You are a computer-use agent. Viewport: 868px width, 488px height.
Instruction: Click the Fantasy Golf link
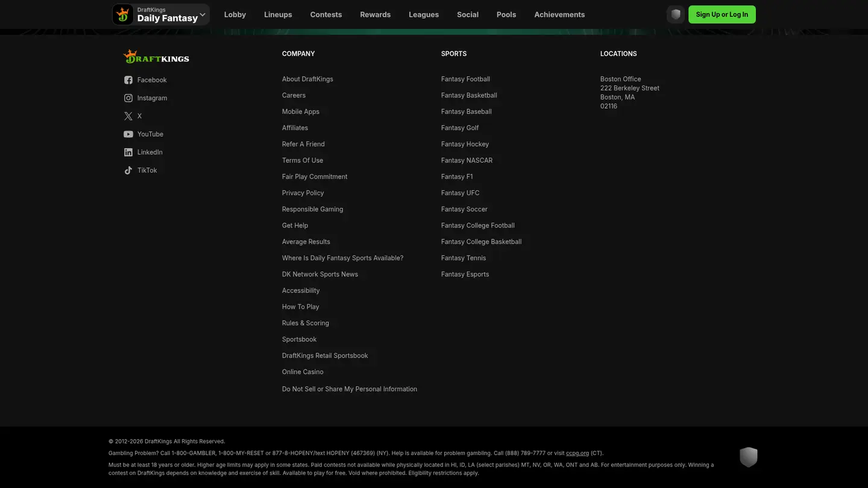point(460,128)
